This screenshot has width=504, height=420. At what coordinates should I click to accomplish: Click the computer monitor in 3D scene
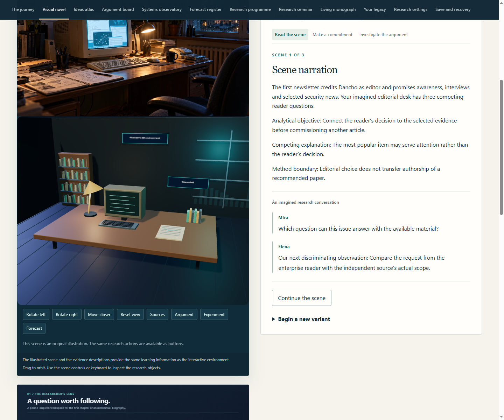(x=125, y=203)
